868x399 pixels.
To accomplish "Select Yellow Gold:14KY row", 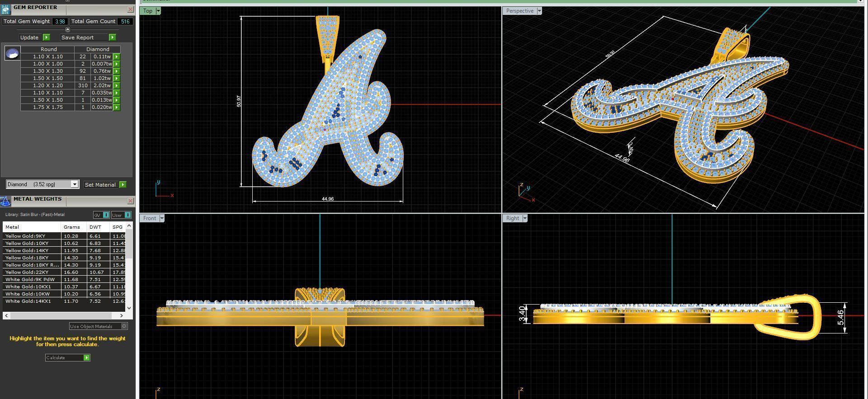I will [x=64, y=250].
